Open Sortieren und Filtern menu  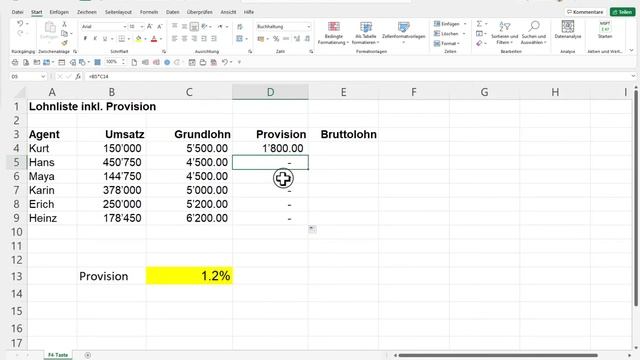pos(504,33)
